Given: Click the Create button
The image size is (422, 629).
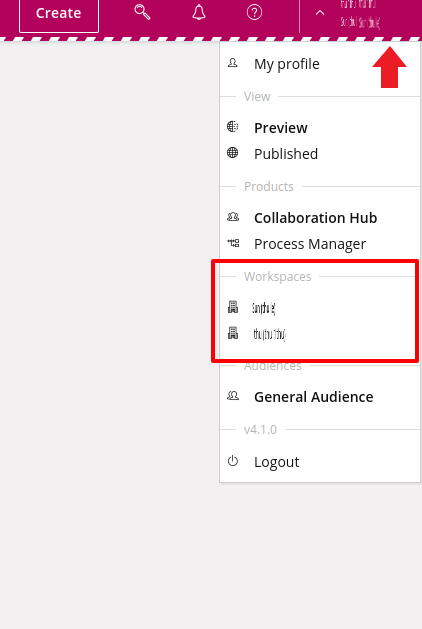Looking at the screenshot, I should 59,13.
